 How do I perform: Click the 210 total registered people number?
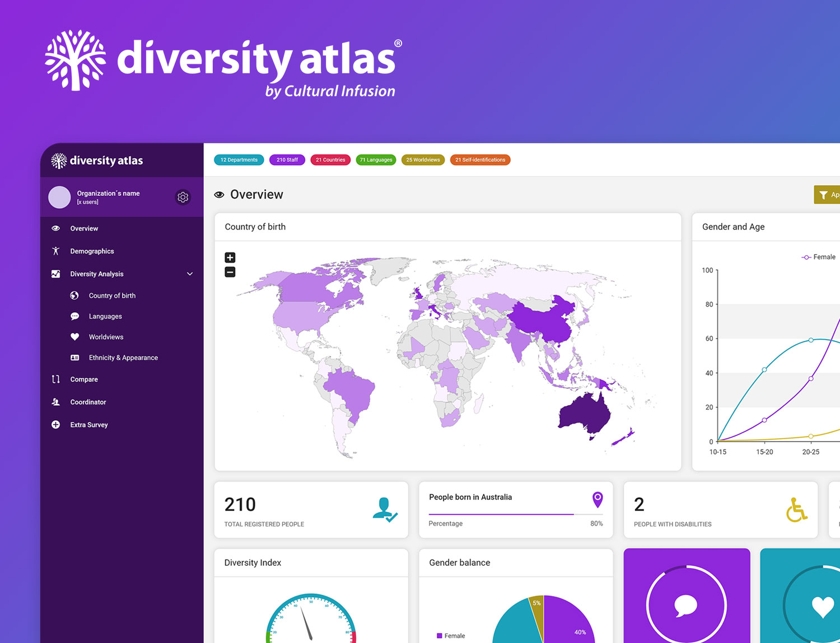240,505
